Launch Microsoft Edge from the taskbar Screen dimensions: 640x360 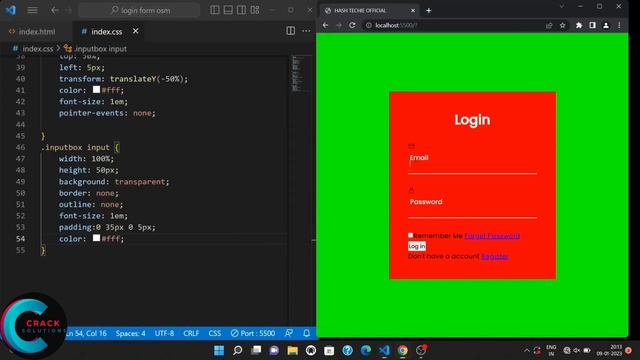(366, 350)
